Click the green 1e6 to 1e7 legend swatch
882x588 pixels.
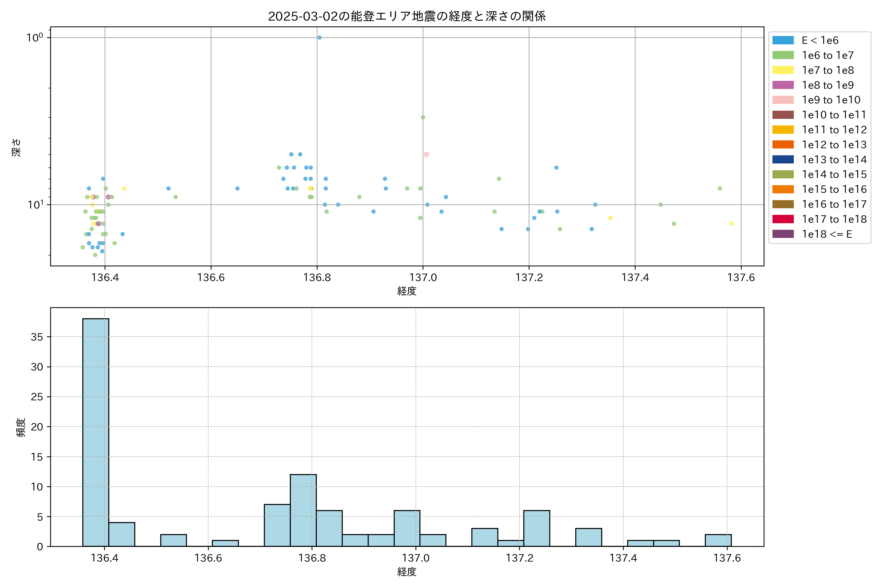(783, 55)
